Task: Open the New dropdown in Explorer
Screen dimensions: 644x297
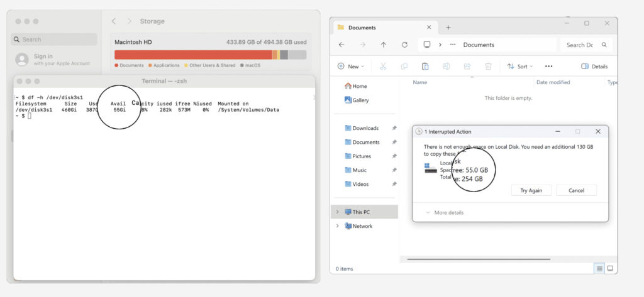Action: point(351,67)
